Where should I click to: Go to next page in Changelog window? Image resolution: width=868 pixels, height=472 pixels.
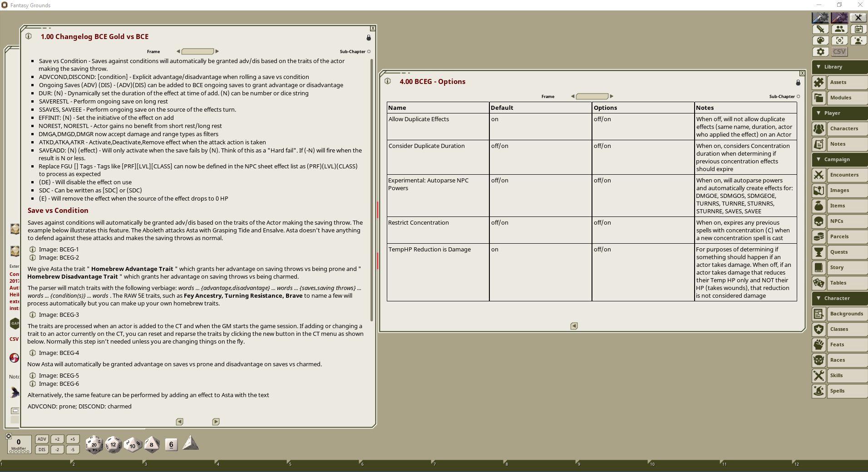coord(216,422)
